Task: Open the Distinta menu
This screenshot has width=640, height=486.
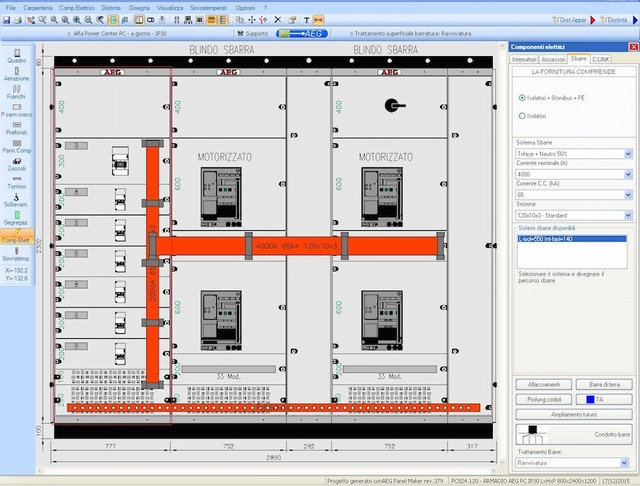Action: click(111, 8)
